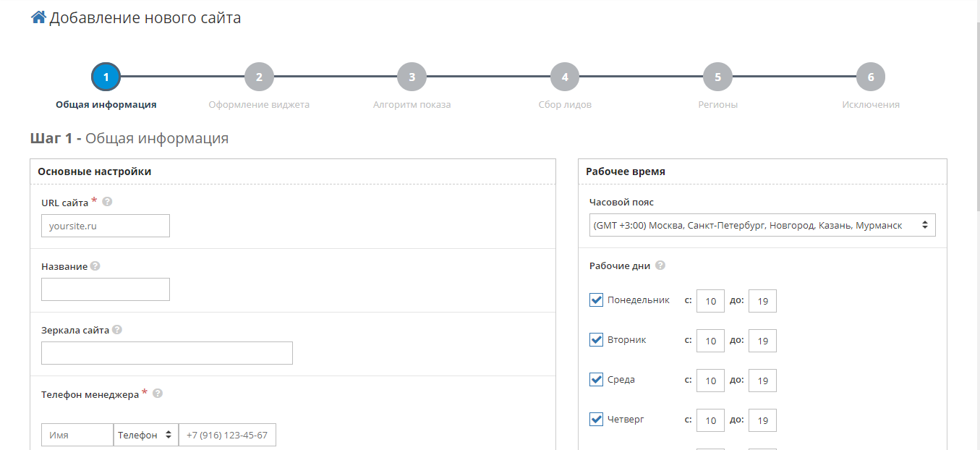This screenshot has height=450, width=980.
Task: Disable the Среда working day
Action: [x=597, y=379]
